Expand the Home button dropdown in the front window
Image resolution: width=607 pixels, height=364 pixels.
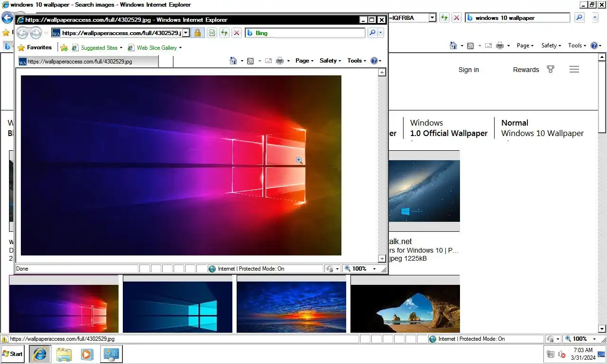(242, 61)
